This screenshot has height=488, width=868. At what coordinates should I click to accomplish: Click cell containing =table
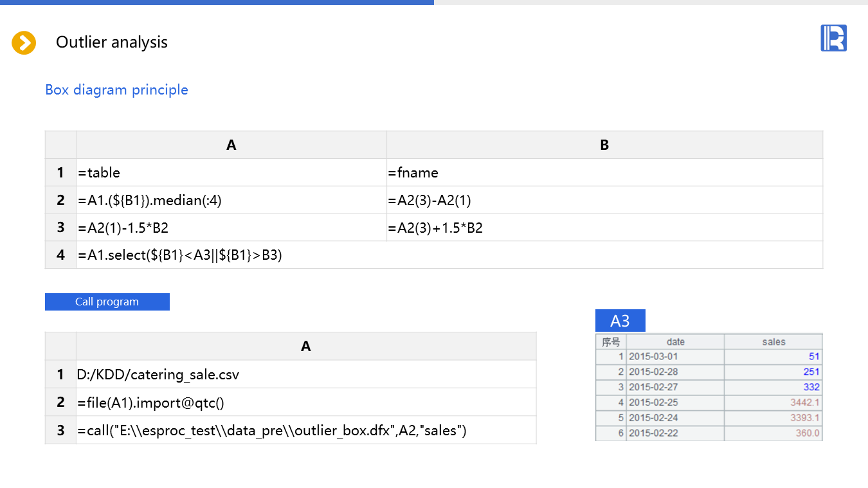pos(231,172)
